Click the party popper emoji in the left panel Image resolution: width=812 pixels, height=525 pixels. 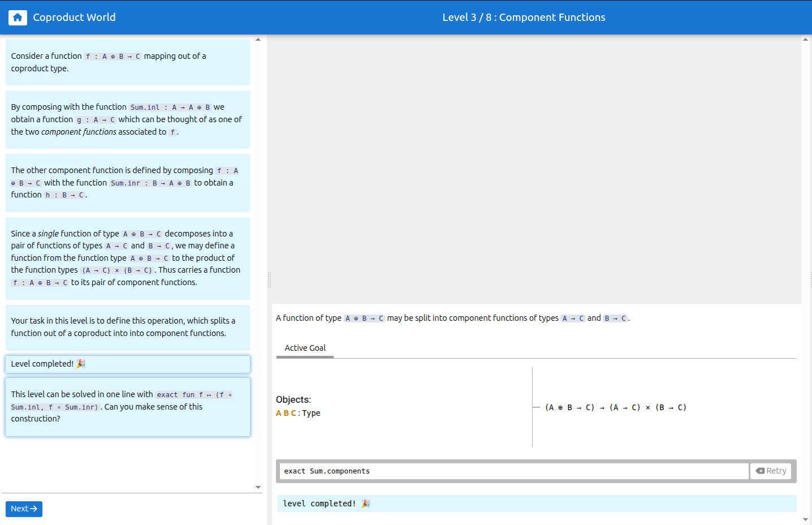[81, 364]
